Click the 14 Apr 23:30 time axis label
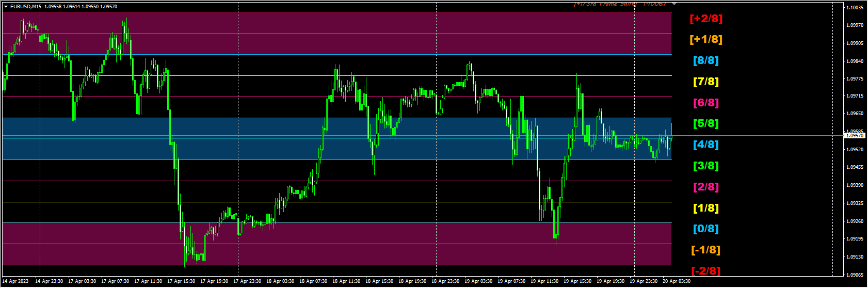 [49, 282]
